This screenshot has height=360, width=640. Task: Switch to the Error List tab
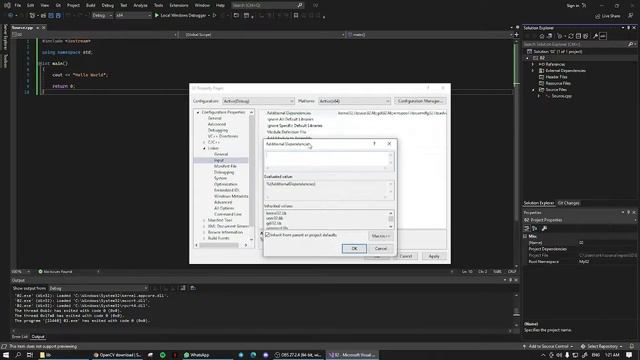(x=20, y=337)
